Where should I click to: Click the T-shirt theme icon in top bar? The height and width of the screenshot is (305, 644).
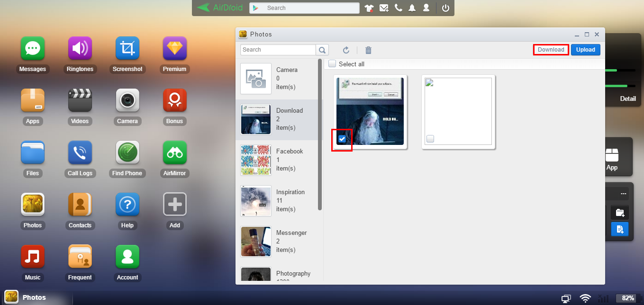[x=369, y=8]
